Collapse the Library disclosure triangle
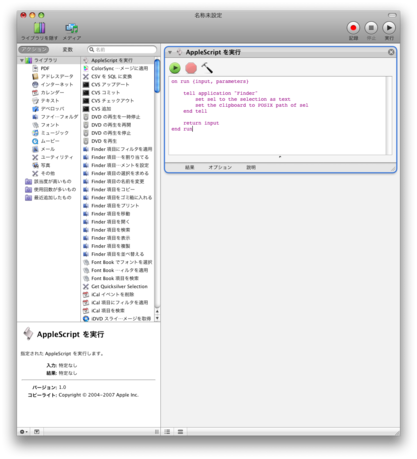The width and height of the screenshot is (417, 459). tap(22, 60)
